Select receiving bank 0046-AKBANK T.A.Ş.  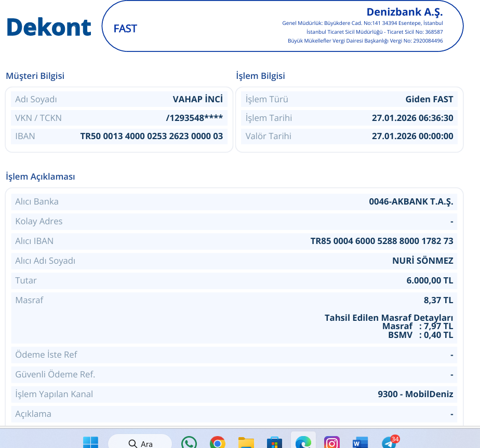point(411,201)
